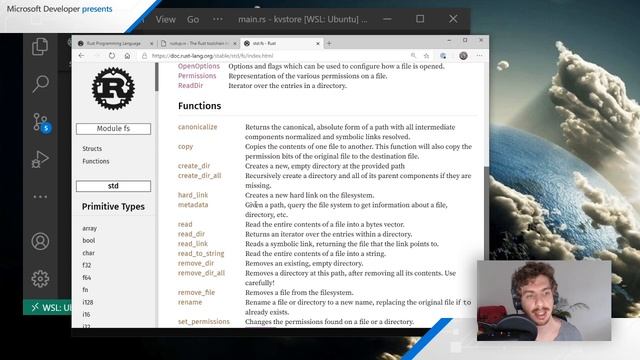
Task: Open the std crate link in sidebar
Action: coord(113,186)
